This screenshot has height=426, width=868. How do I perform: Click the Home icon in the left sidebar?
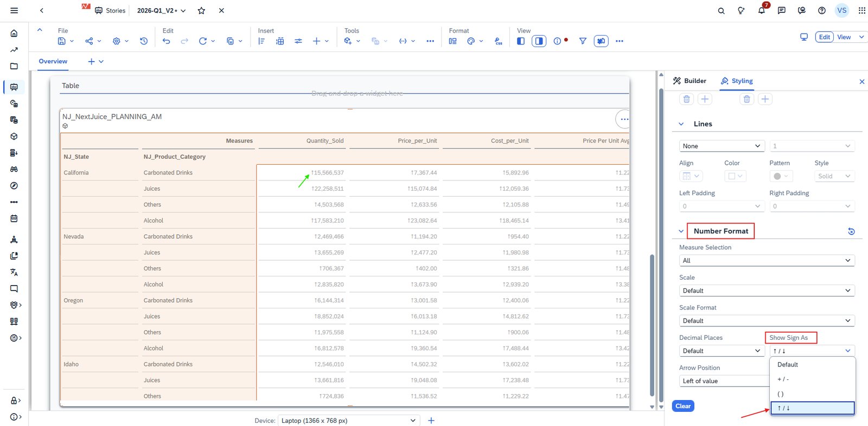coord(14,34)
